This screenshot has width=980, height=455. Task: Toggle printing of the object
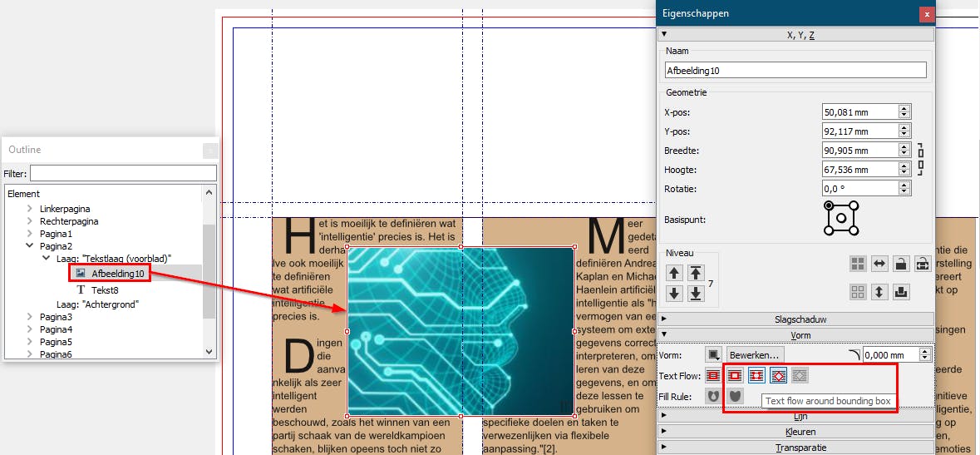pos(901,292)
